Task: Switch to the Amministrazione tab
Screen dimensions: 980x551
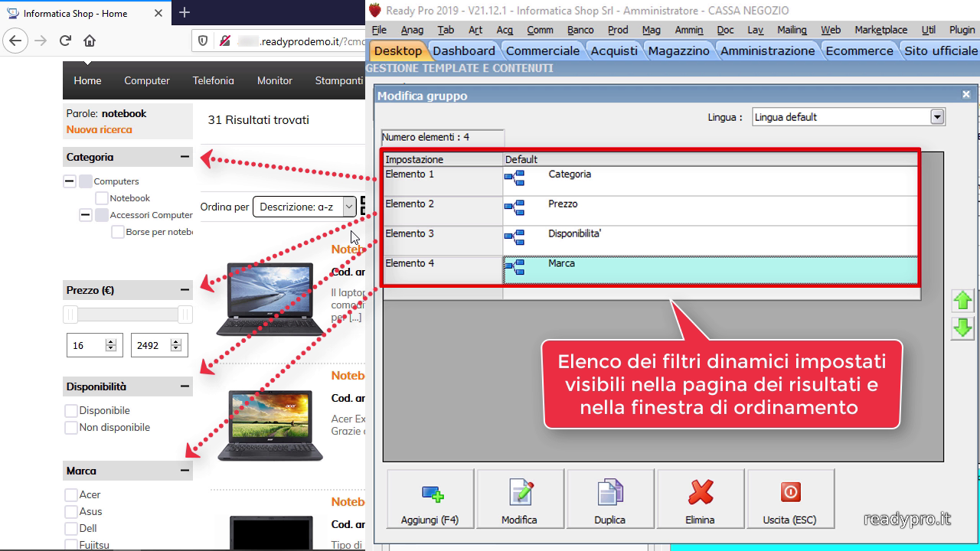Action: (x=768, y=51)
